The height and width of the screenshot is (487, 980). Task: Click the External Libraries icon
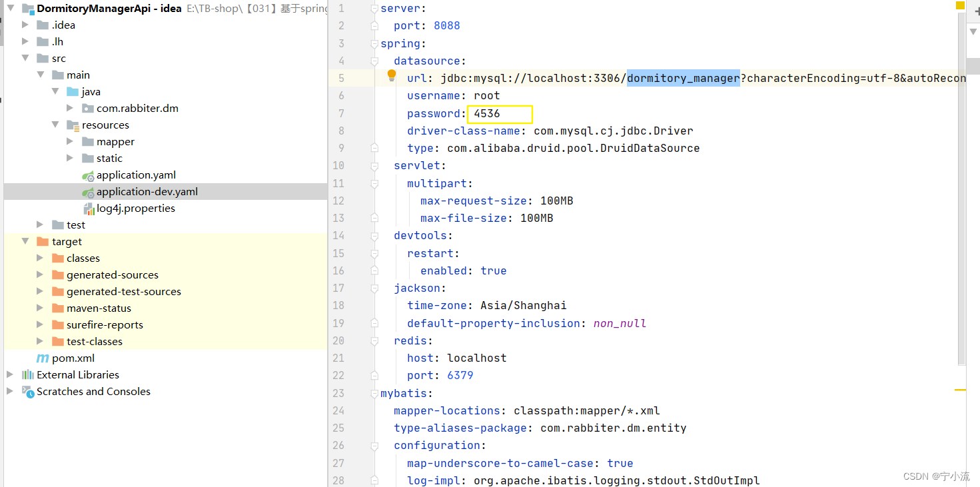click(x=28, y=375)
